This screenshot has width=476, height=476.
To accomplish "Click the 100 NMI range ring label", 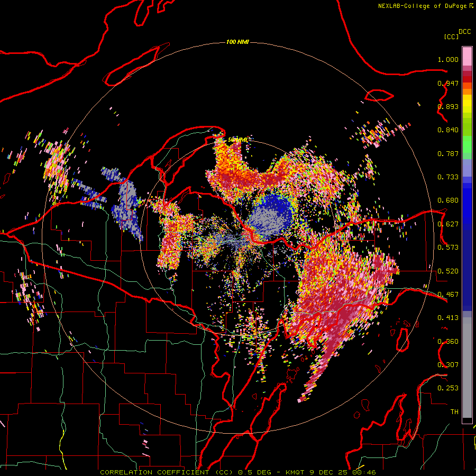I will tap(237, 42).
